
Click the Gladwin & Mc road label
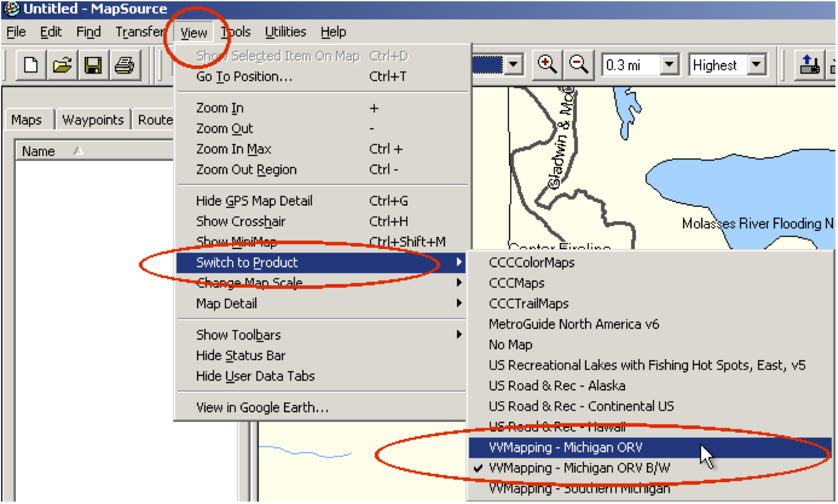pyautogui.click(x=562, y=139)
